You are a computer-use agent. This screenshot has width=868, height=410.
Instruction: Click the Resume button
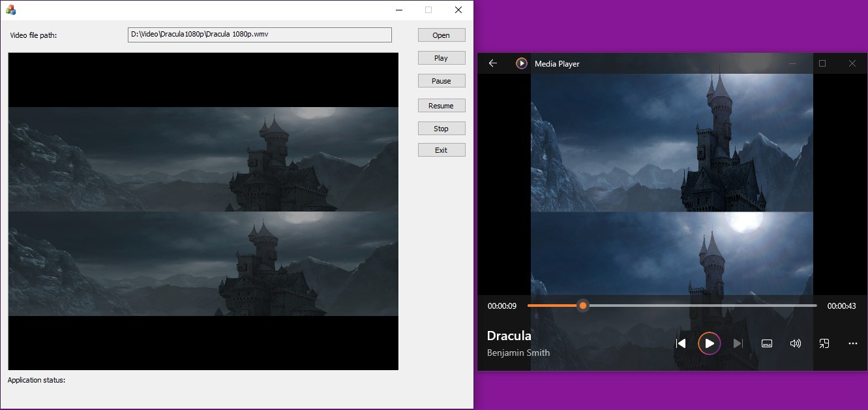(x=441, y=106)
